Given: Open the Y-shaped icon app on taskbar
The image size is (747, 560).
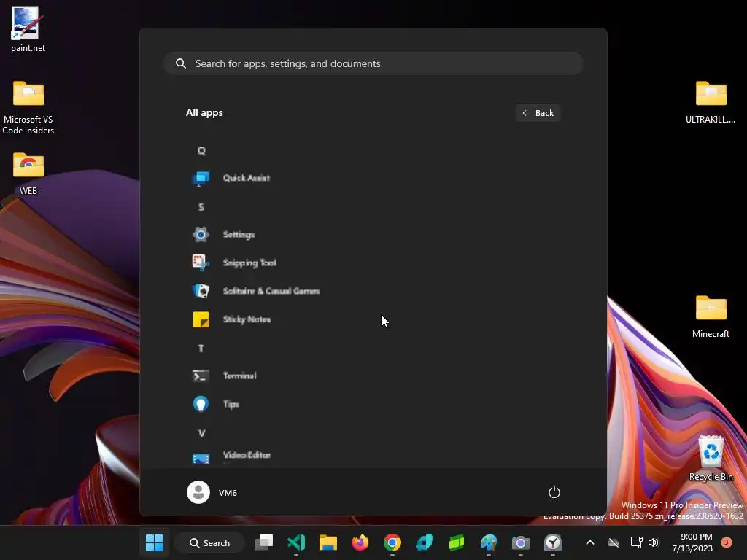Looking at the screenshot, I should click(553, 542).
